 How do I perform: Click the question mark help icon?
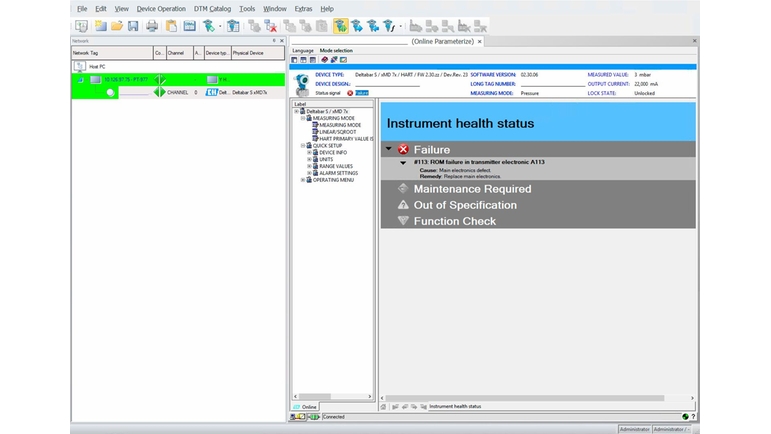693,417
